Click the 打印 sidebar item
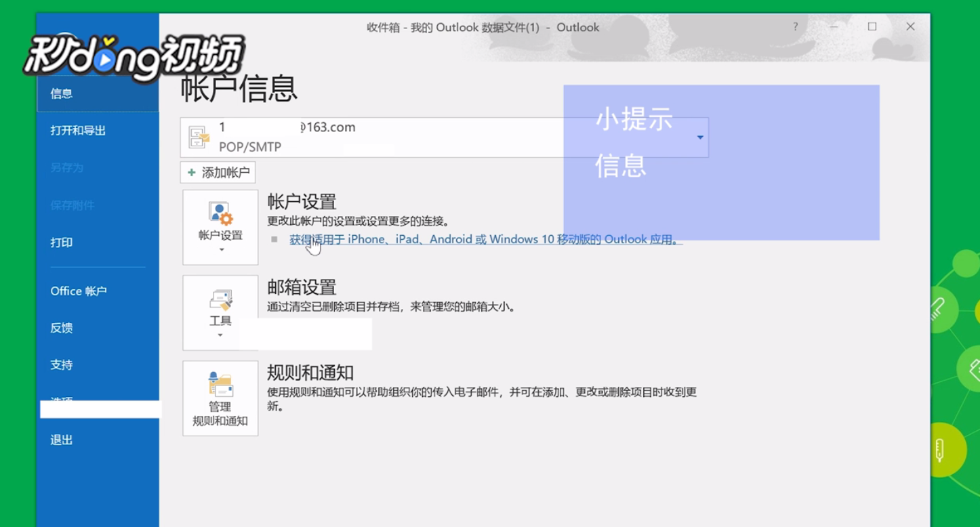 tap(62, 243)
